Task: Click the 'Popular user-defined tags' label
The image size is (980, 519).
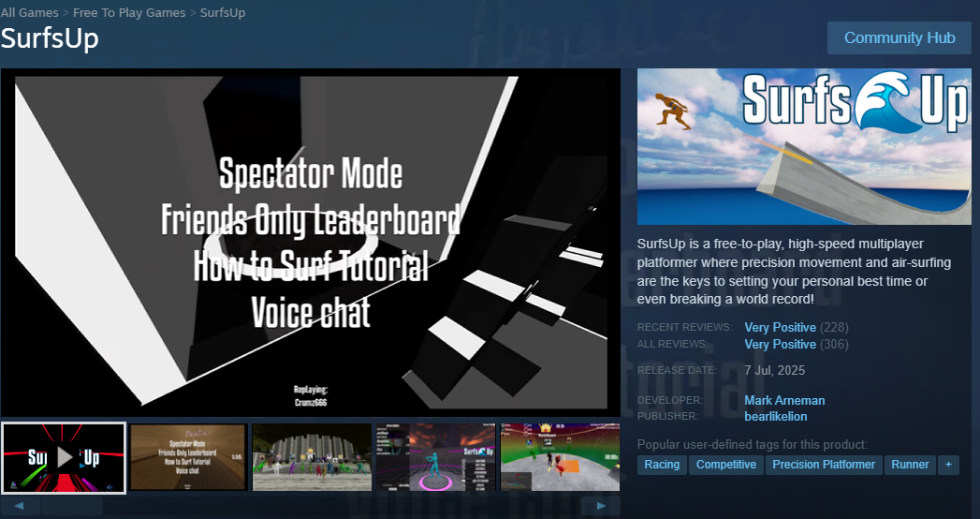Action: (753, 445)
